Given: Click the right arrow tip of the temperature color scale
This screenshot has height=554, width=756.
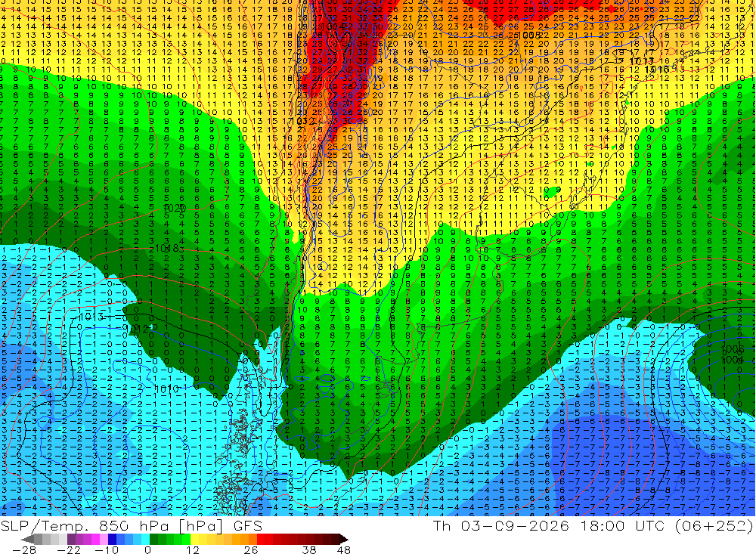Looking at the screenshot, I should coord(345,539).
